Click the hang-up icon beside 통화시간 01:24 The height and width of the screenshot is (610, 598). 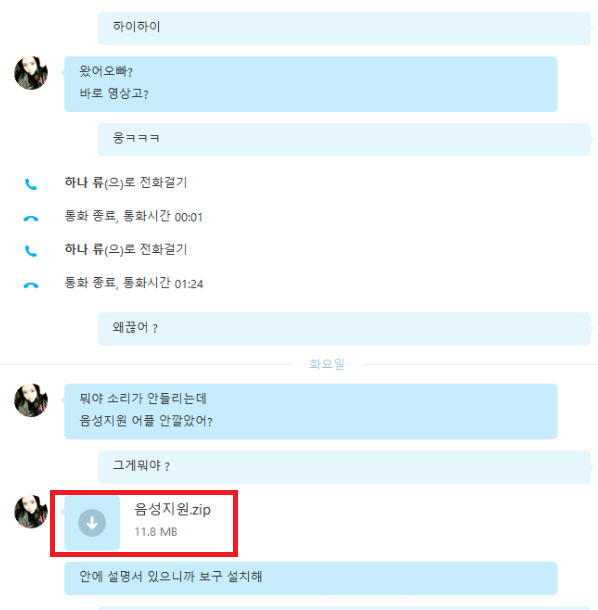click(31, 285)
